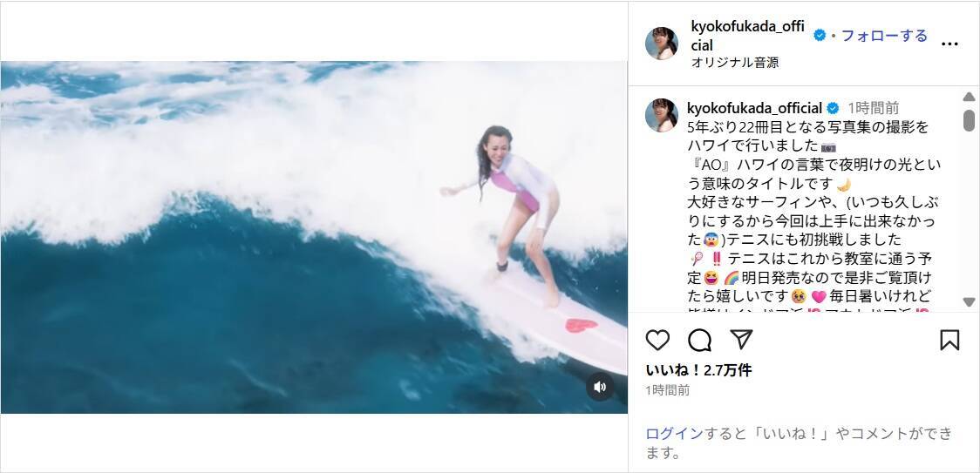Open kyokofukada_official username in the caption
Image resolution: width=980 pixels, height=473 pixels.
coord(754,108)
